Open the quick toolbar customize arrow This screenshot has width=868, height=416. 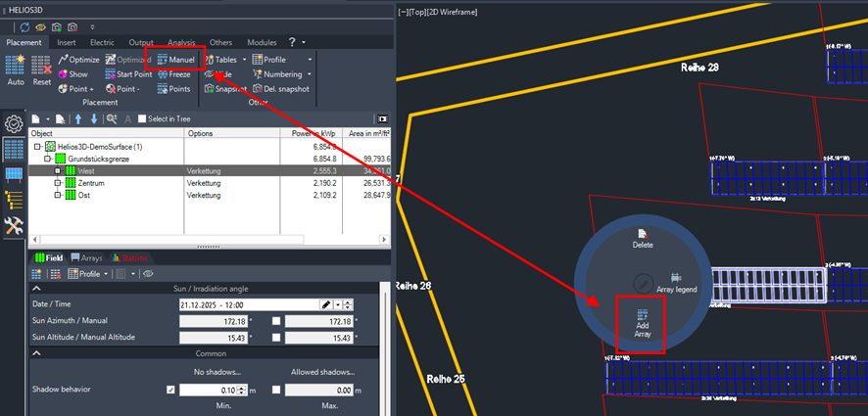tap(92, 26)
